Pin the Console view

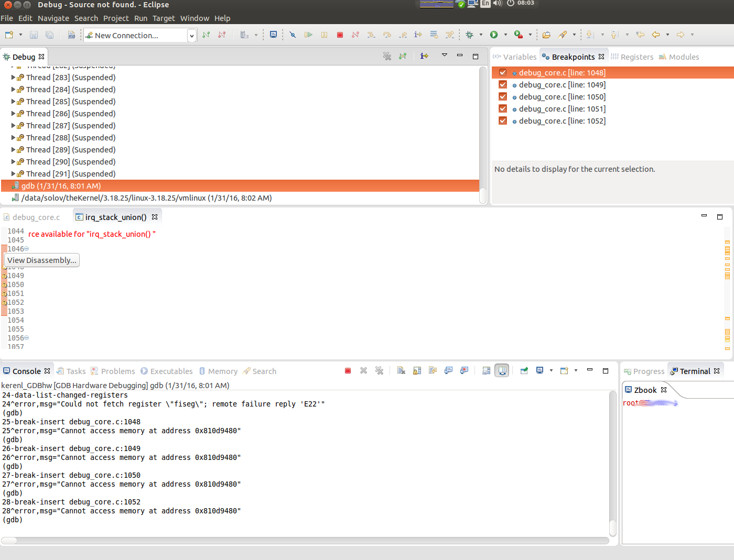(x=524, y=371)
